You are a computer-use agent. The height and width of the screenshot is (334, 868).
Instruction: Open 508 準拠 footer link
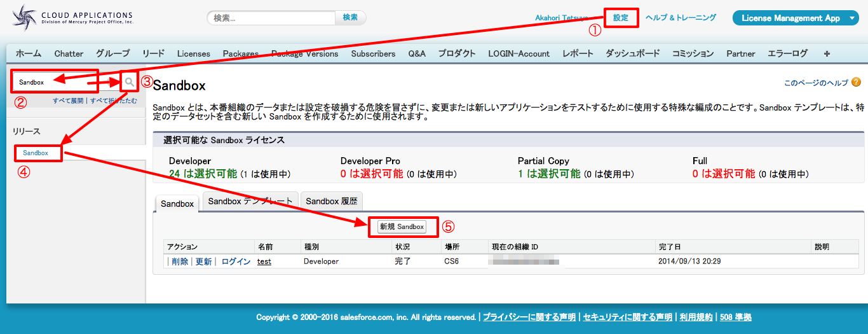pos(736,317)
